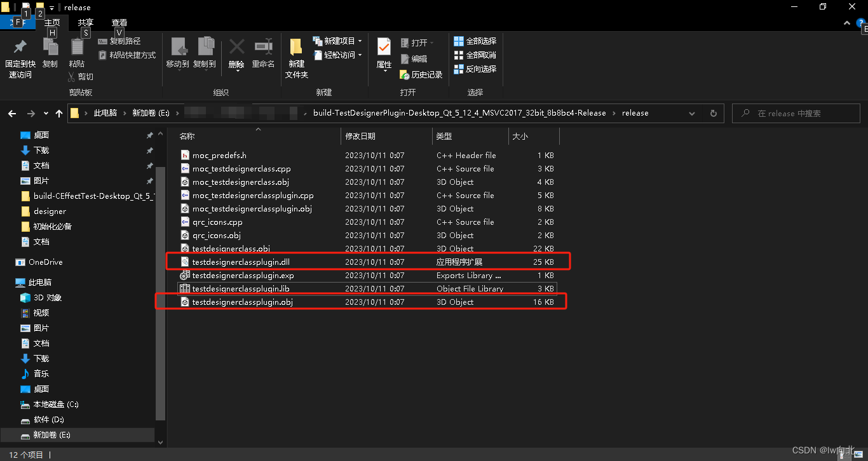Image resolution: width=868 pixels, height=461 pixels.
Task: Click the chevron before release in path
Action: point(614,114)
